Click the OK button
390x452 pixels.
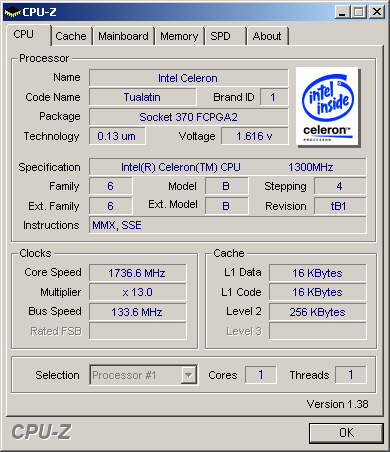[346, 433]
